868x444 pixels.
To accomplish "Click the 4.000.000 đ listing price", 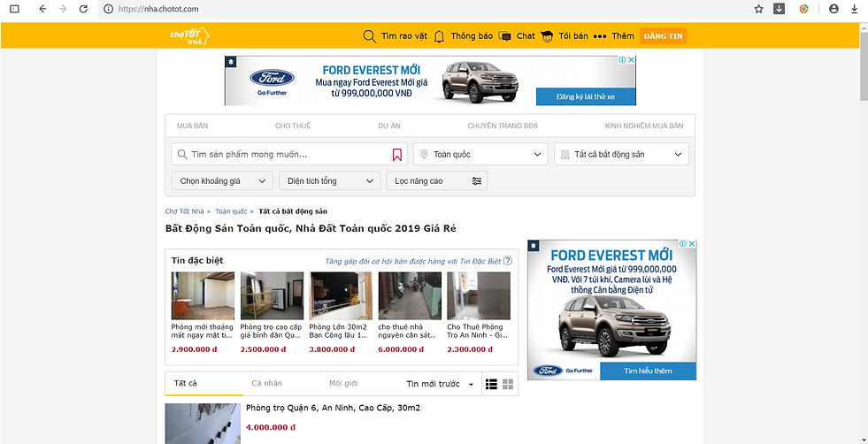I will [x=271, y=428].
